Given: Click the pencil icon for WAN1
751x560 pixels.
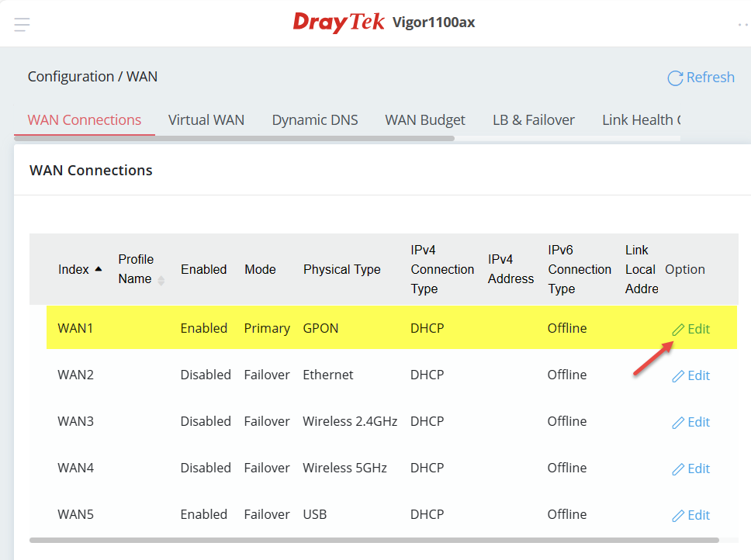Looking at the screenshot, I should (678, 330).
